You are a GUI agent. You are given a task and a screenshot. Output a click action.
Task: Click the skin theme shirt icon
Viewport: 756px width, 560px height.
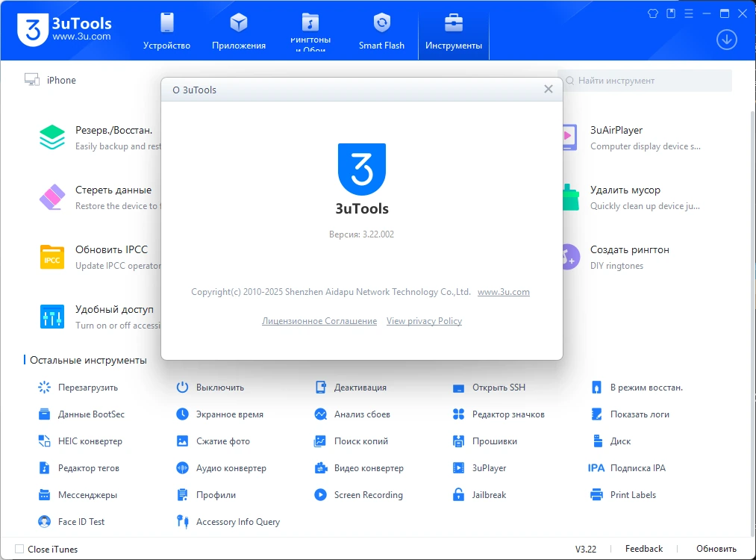coord(653,13)
